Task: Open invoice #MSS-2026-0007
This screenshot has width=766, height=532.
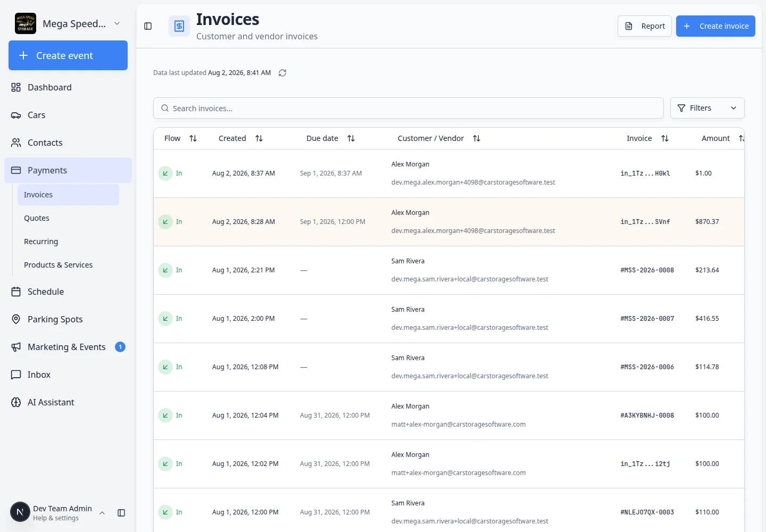Action: coord(647,319)
